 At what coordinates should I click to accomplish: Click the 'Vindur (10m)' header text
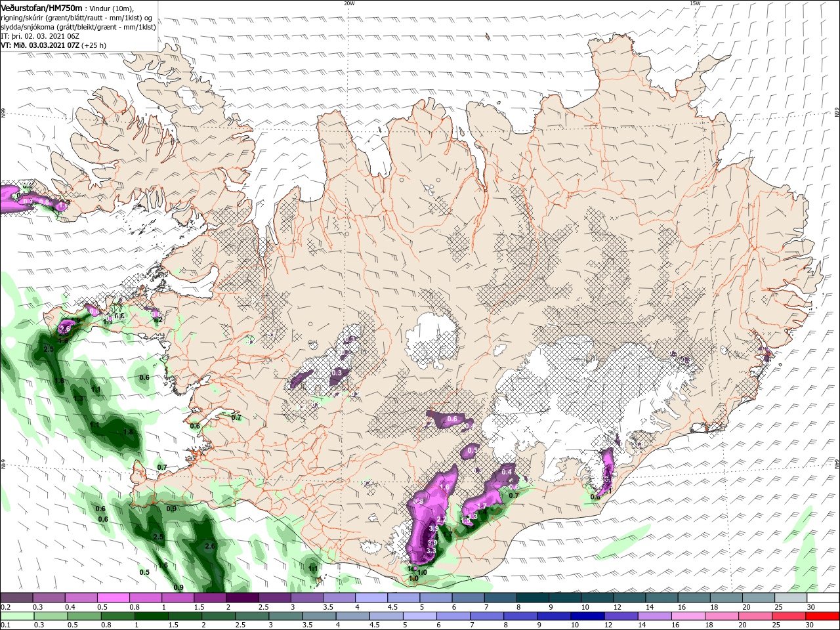click(x=110, y=9)
